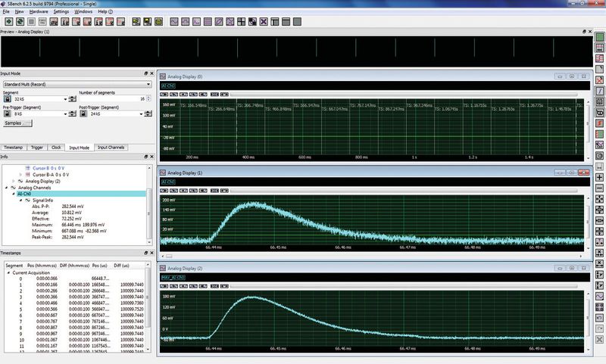Screen dimensions: 606x364
Task: Switch to the Trigger tab
Action: [36, 147]
